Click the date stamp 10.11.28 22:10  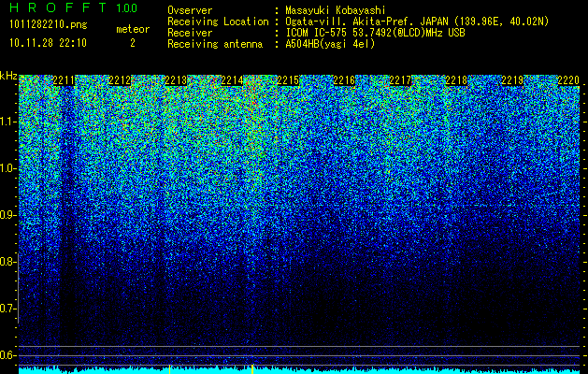tap(48, 43)
